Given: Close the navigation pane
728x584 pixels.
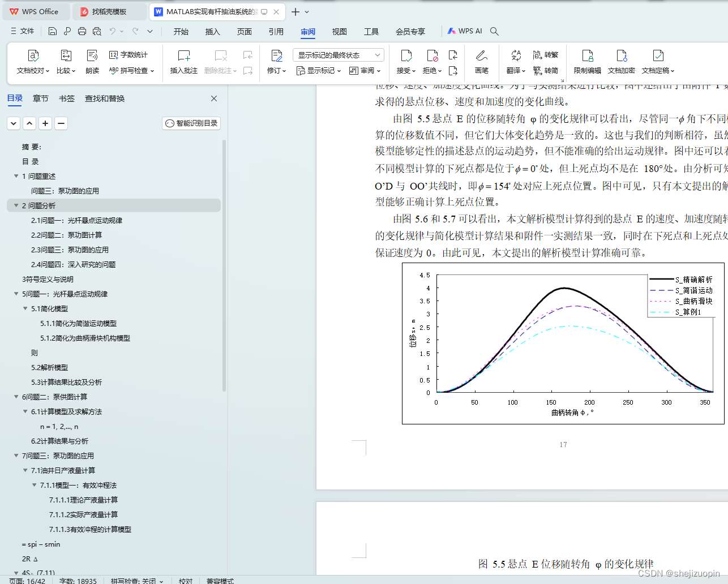Looking at the screenshot, I should [214, 98].
